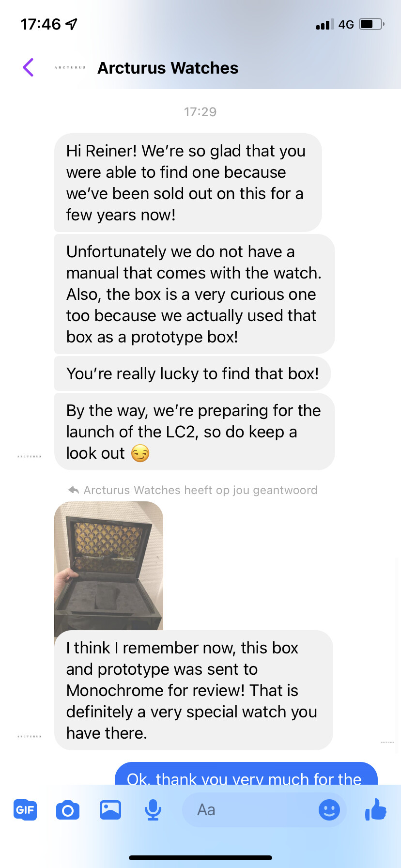The image size is (401, 868).
Task: Tap 'Arcturus Watches heeft op jou geantwoord' label
Action: [x=200, y=490]
